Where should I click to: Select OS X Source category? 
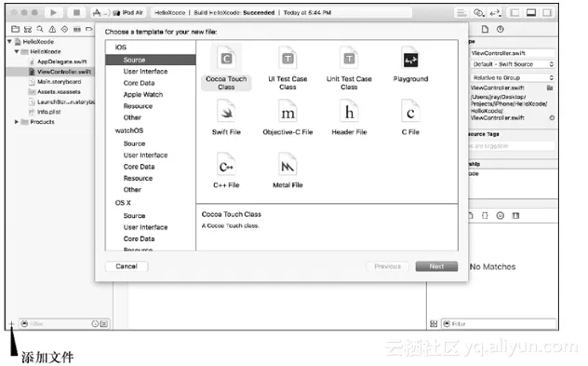[134, 216]
